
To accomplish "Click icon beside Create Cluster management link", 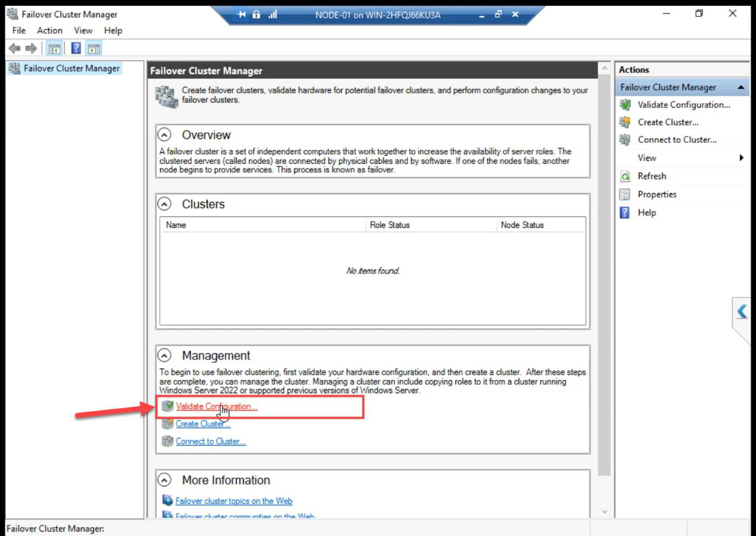I will 167,424.
